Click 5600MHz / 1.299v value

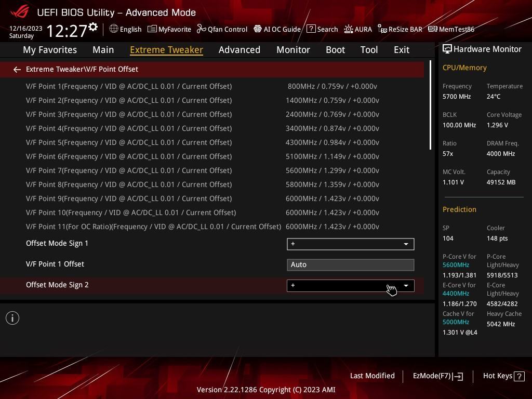[332, 170]
